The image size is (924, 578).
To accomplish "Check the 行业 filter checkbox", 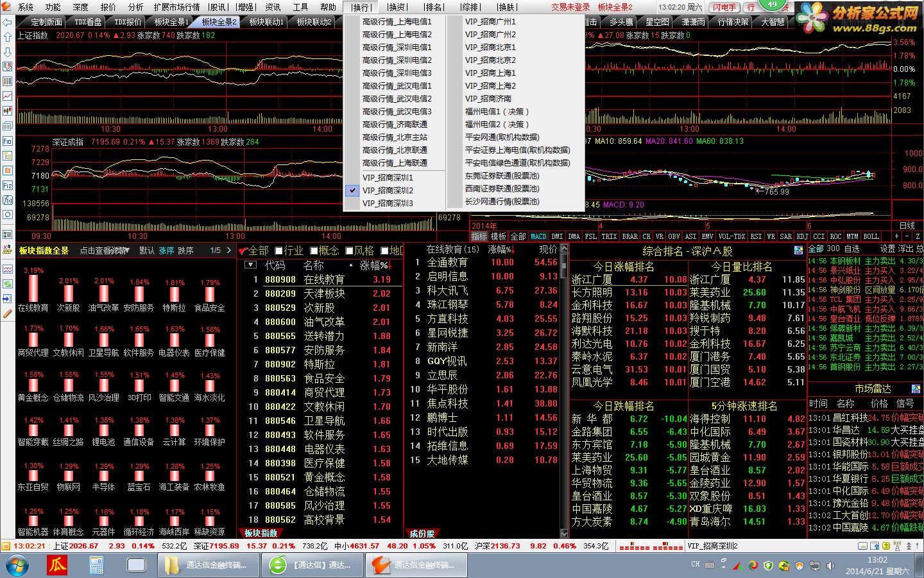I will click(x=279, y=250).
